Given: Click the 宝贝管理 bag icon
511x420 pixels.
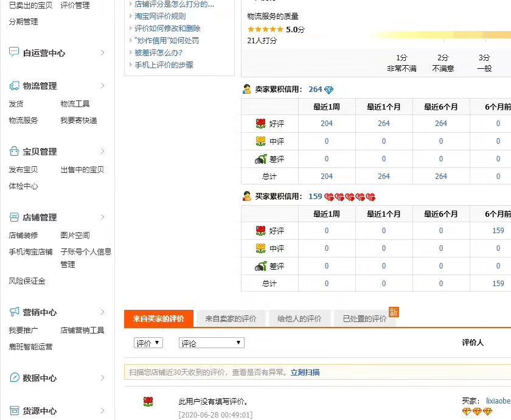Looking at the screenshot, I should (x=14, y=152).
